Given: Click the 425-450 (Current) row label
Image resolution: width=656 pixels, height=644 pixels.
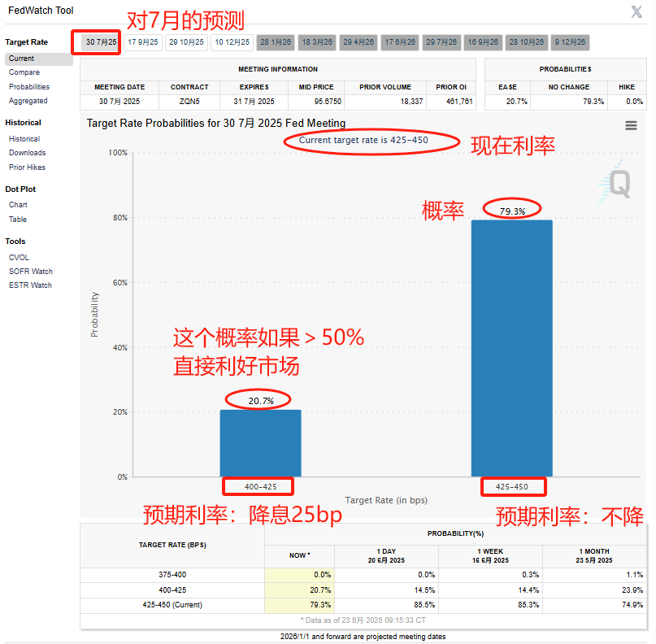Looking at the screenshot, I should (x=172, y=605).
